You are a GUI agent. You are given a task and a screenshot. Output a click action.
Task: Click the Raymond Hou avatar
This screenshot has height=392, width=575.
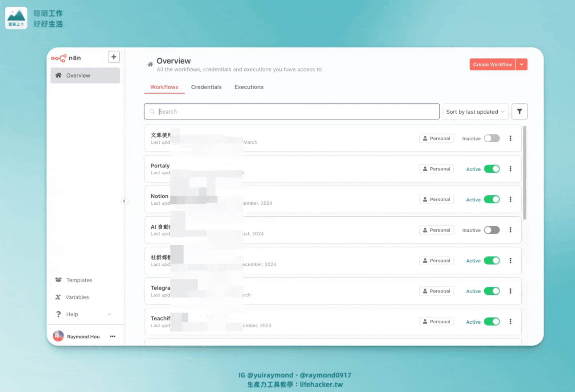[x=58, y=336]
